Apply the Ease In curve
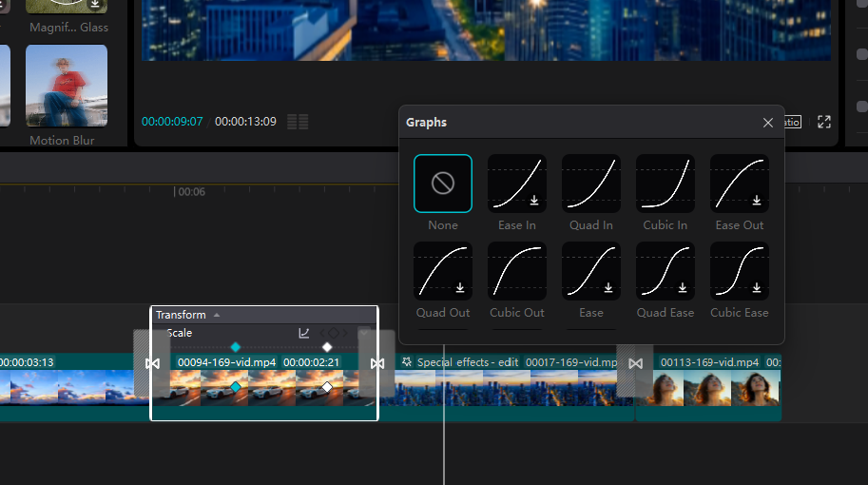The image size is (868, 485). click(x=516, y=184)
